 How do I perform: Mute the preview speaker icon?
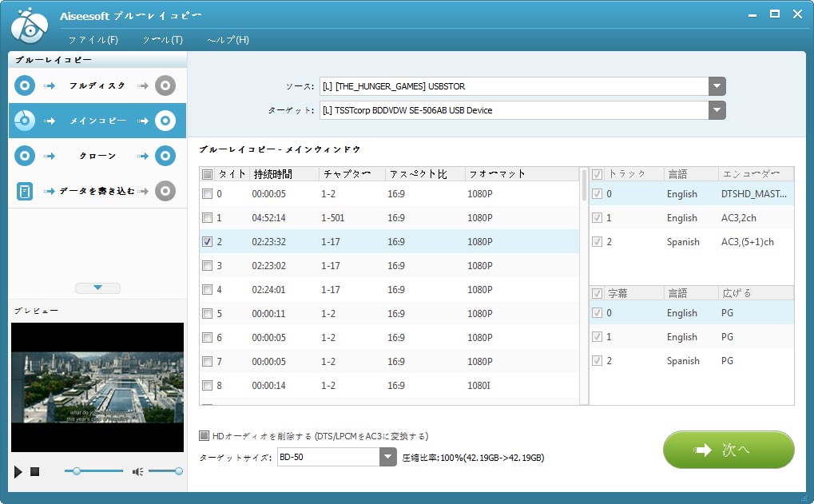coord(137,472)
